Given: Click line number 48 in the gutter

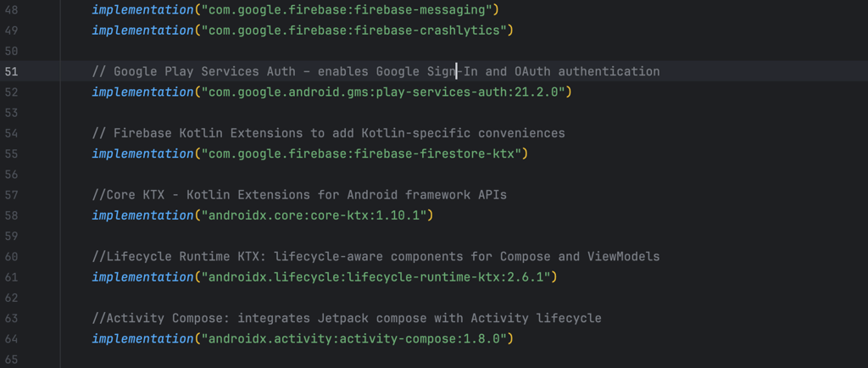Looking at the screenshot, I should (x=11, y=9).
